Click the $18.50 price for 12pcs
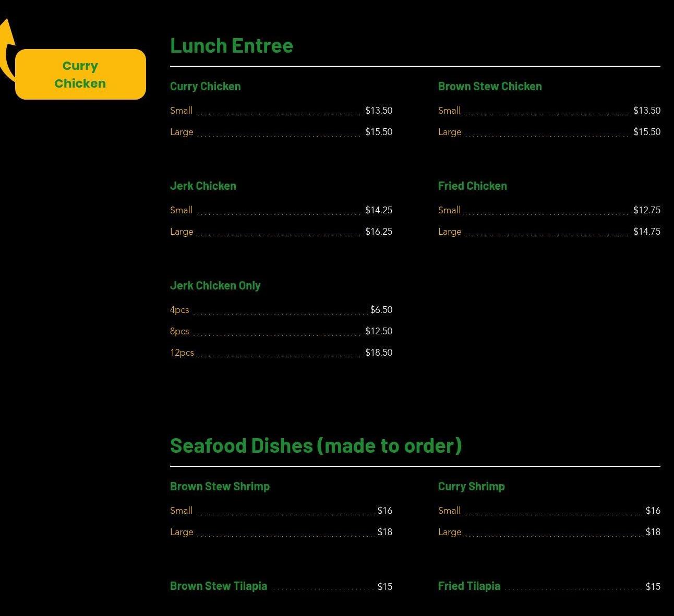The width and height of the screenshot is (674, 616). pyautogui.click(x=379, y=353)
